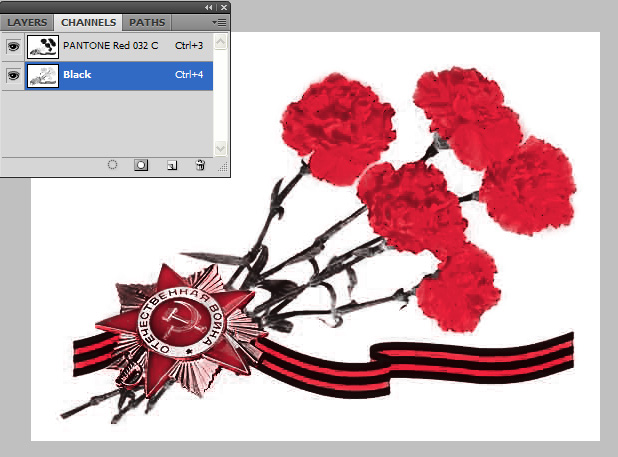Image resolution: width=618 pixels, height=457 pixels.
Task: Create a new channel
Action: (x=172, y=165)
